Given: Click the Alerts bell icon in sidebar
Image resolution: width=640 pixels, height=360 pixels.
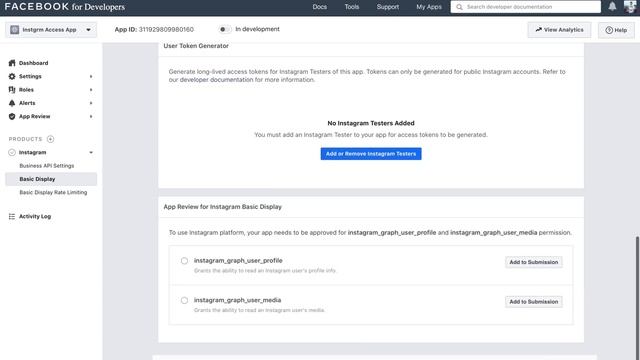Looking at the screenshot, I should [x=12, y=103].
